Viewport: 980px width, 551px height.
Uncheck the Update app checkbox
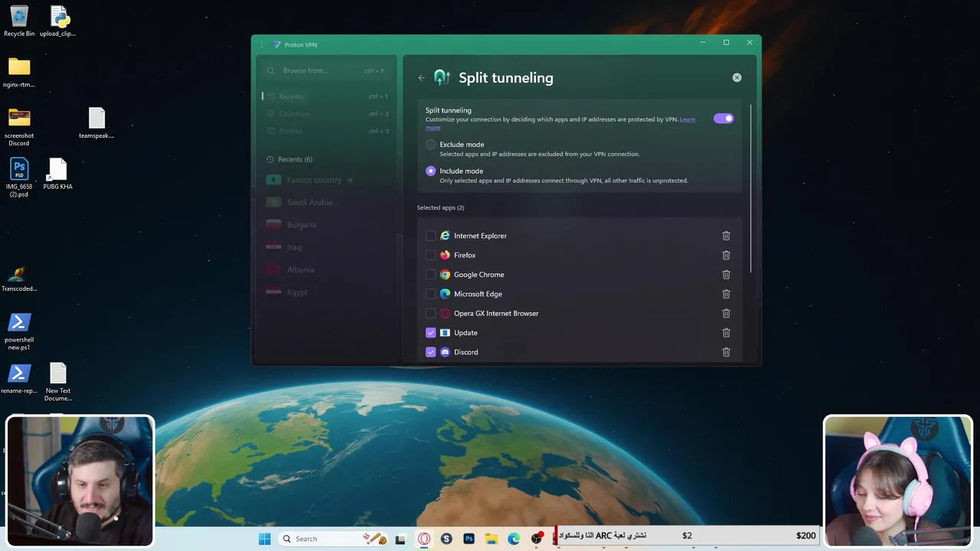tap(430, 333)
